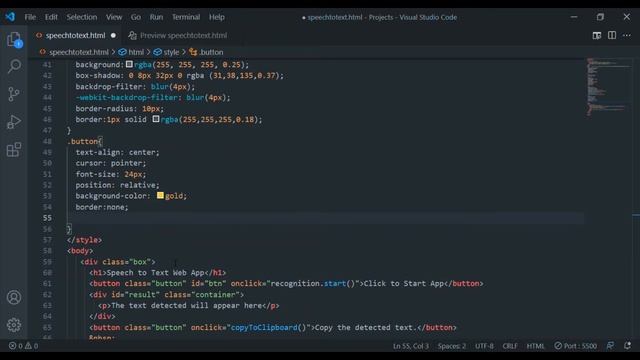Click Ln 55, Col 3 in status bar
The image size is (640, 360).
[411, 346]
